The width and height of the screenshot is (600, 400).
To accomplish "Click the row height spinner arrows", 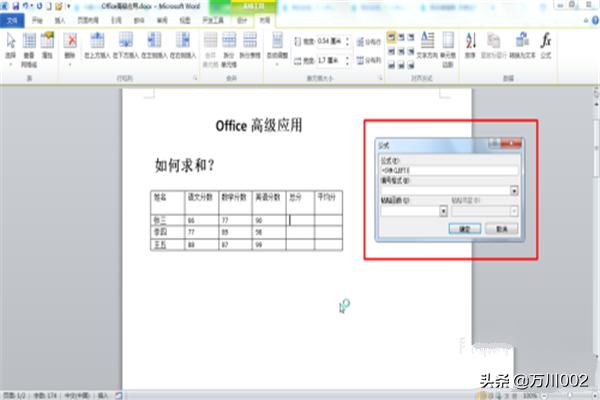I will tap(347, 41).
